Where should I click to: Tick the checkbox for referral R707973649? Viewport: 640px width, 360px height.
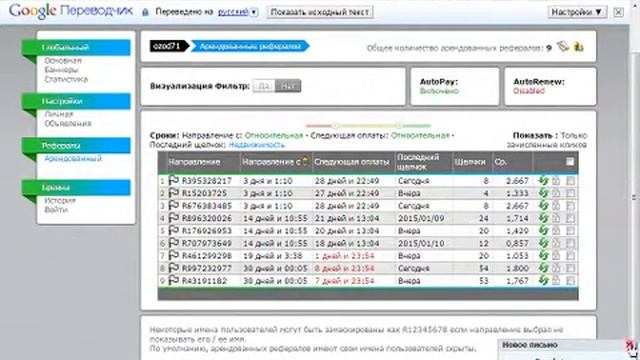coord(570,243)
